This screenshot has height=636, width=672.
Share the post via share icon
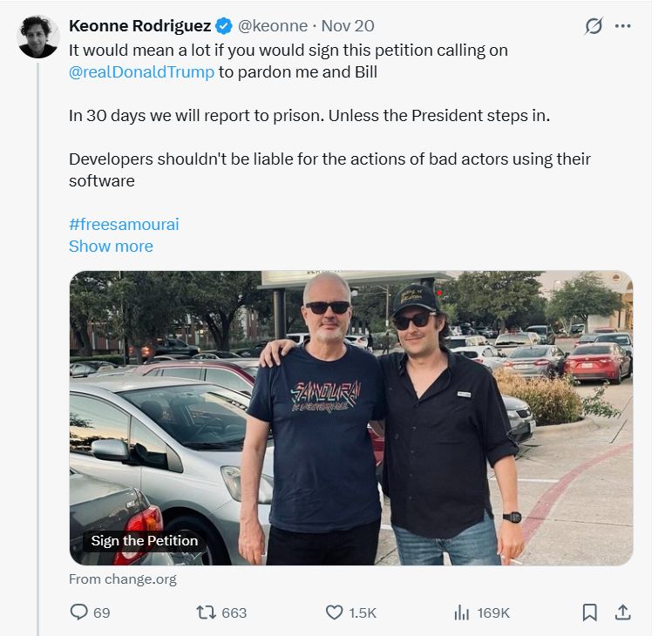point(622,612)
